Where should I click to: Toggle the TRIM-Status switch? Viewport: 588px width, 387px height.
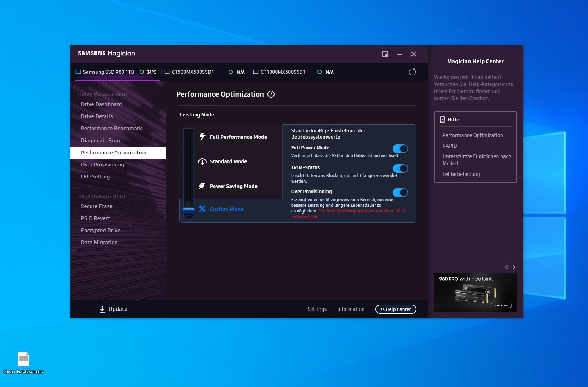[x=400, y=169]
